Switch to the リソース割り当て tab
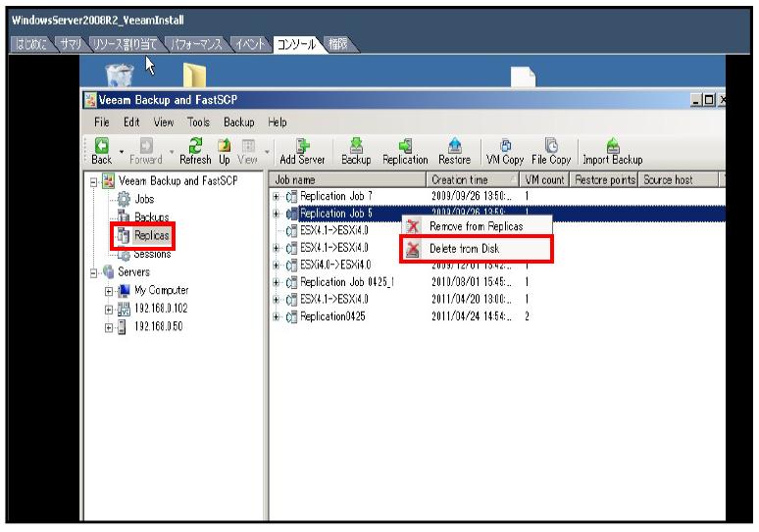 pyautogui.click(x=125, y=44)
